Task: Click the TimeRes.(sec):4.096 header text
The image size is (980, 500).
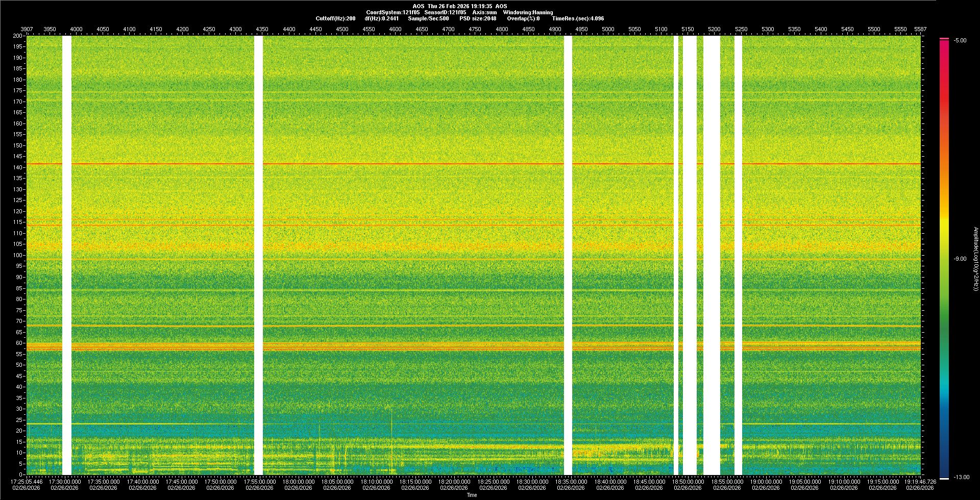Action: 578,18
